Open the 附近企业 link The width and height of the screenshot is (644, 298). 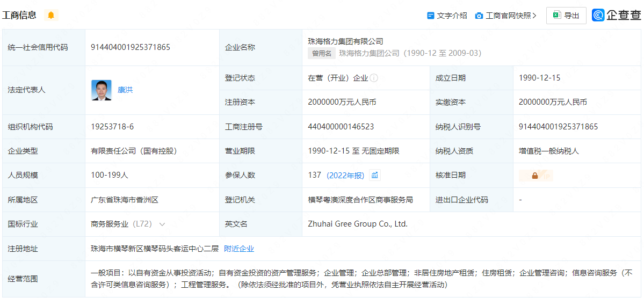click(239, 249)
